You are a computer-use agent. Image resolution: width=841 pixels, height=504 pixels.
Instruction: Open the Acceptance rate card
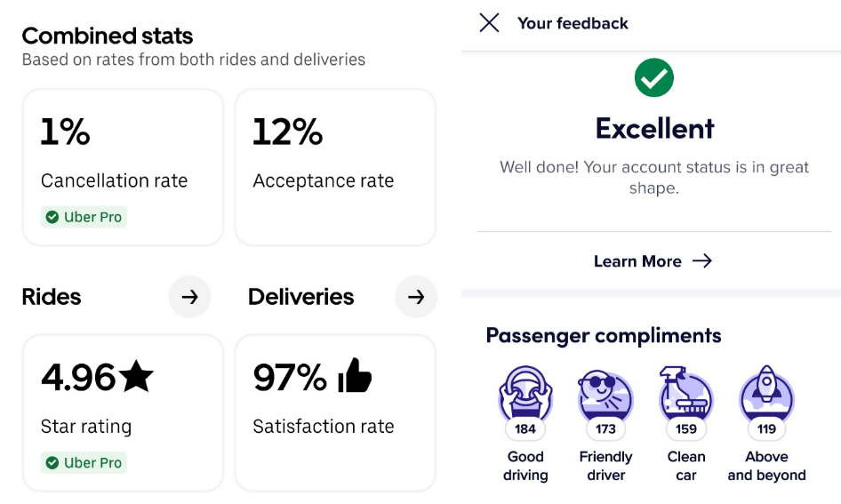coord(335,167)
